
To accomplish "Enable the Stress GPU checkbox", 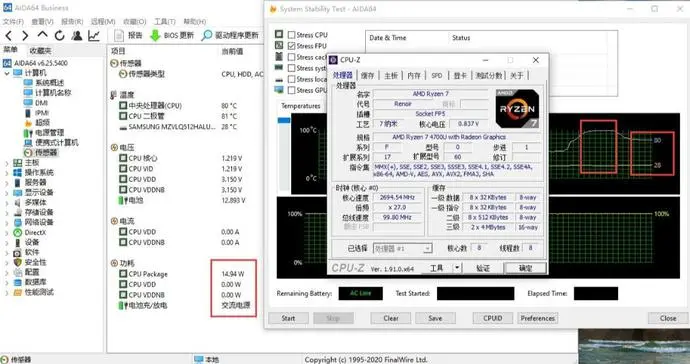I will click(x=291, y=90).
